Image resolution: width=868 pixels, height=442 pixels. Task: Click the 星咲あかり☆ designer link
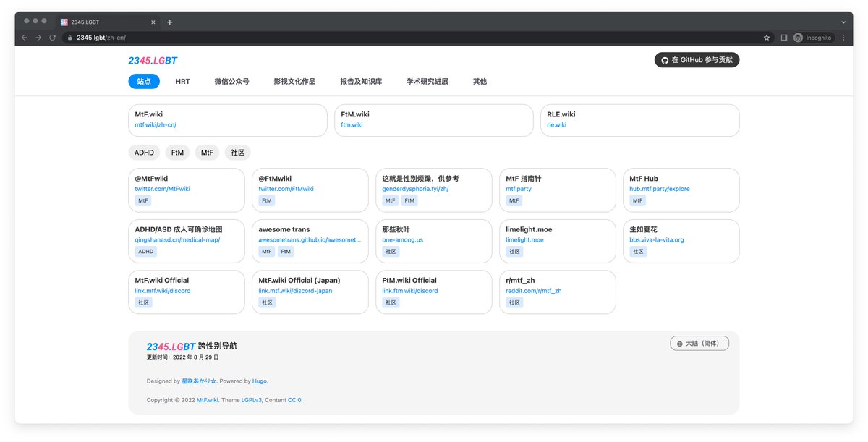199,381
